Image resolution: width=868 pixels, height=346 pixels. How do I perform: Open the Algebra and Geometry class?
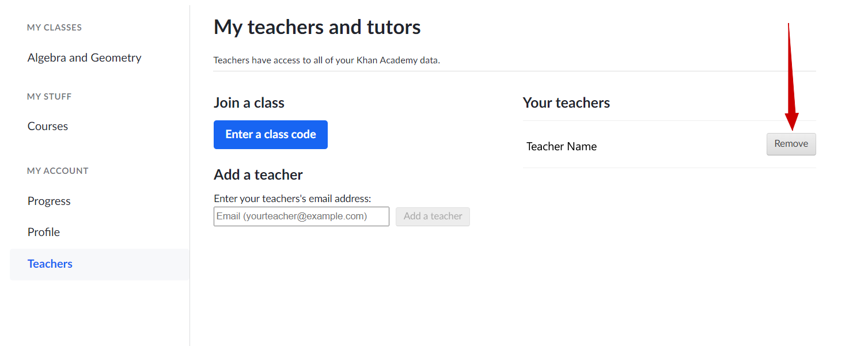tap(84, 58)
